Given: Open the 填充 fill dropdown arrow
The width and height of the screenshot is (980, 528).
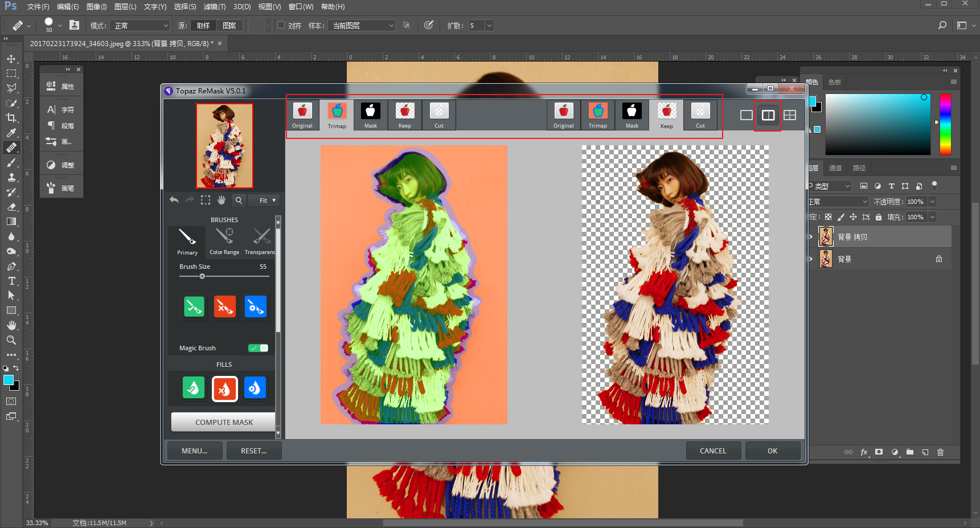Looking at the screenshot, I should 933,217.
